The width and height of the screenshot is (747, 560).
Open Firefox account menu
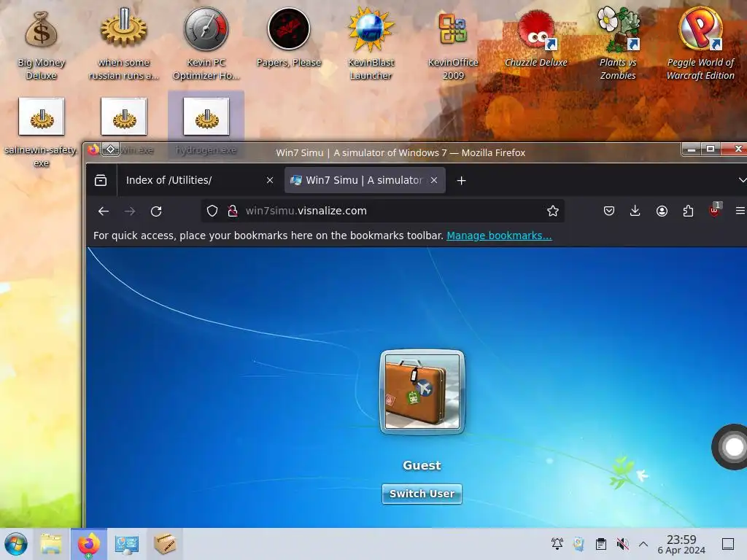(662, 211)
